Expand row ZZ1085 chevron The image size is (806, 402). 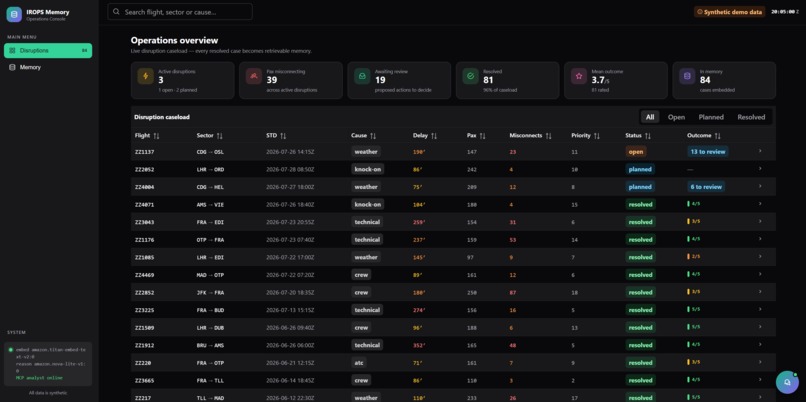pyautogui.click(x=760, y=257)
